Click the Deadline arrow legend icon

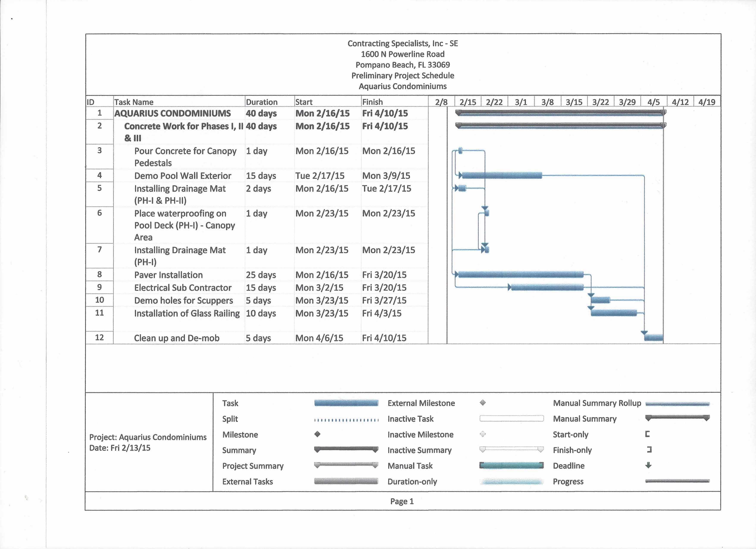pyautogui.click(x=648, y=465)
